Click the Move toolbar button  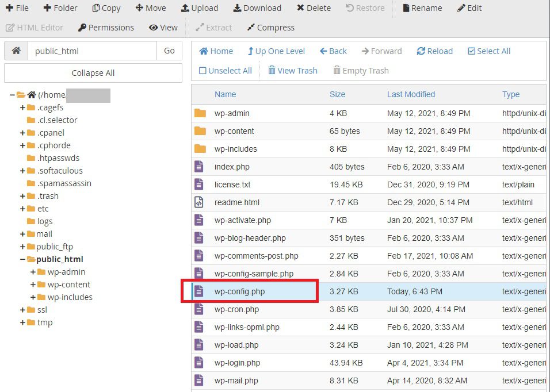click(x=151, y=8)
